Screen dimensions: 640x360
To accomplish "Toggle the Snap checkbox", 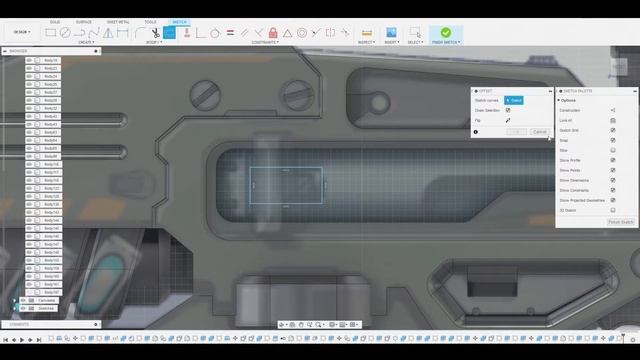I will tap(613, 140).
